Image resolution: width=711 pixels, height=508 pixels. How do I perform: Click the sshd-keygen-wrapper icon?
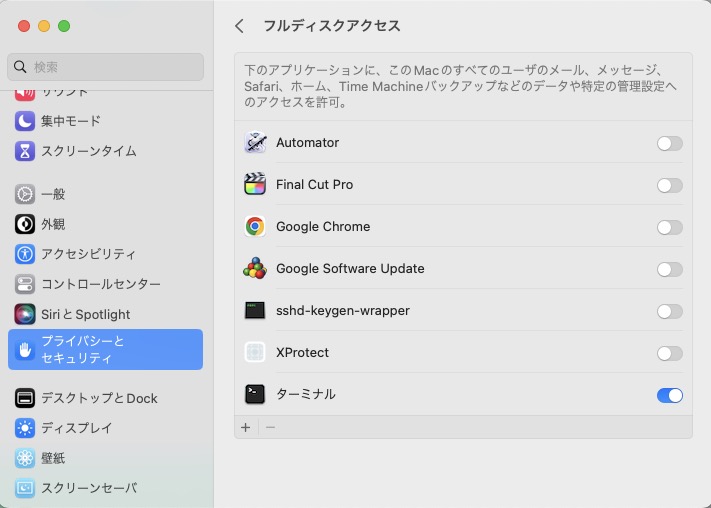coord(255,311)
